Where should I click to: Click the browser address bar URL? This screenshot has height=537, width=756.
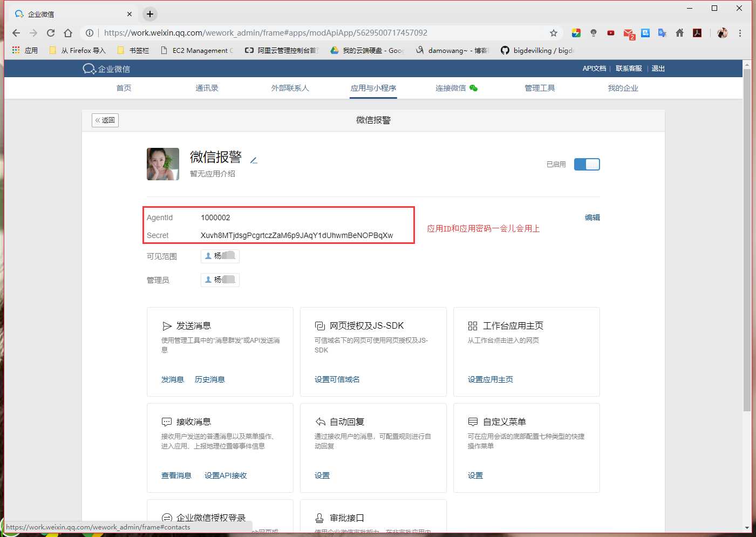pos(265,33)
